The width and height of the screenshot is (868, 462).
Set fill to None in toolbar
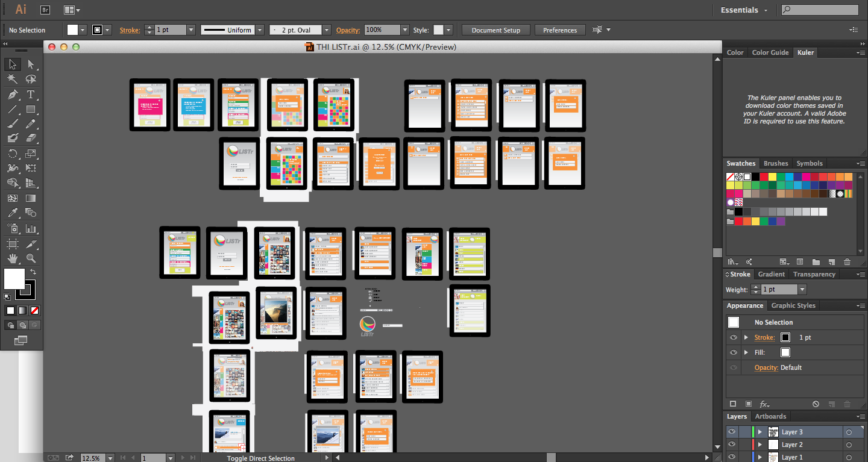35,311
